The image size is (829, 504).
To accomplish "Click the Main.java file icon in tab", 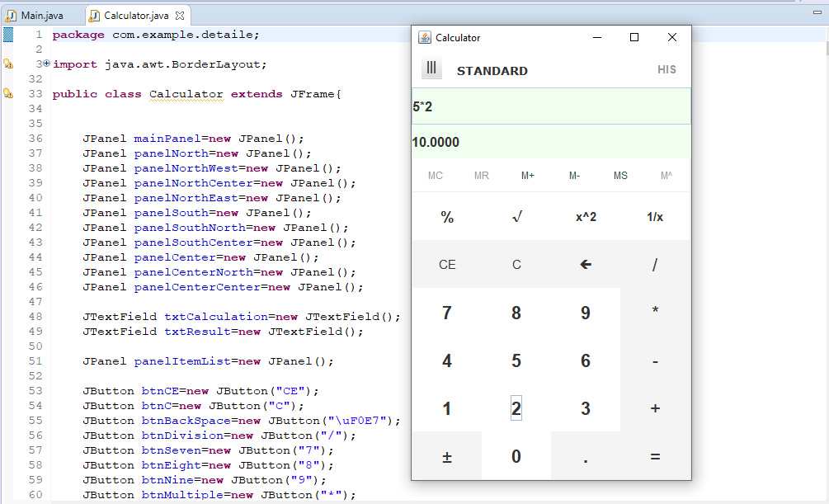I will 11,16.
